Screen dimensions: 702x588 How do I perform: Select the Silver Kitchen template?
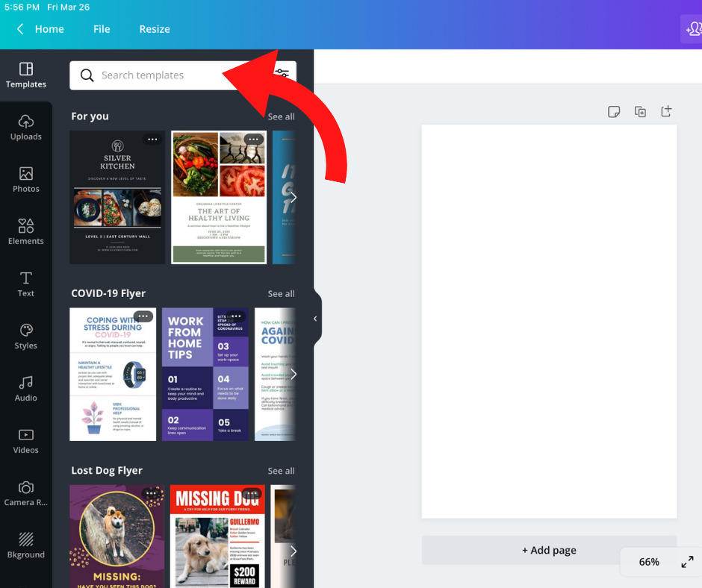[x=117, y=197]
